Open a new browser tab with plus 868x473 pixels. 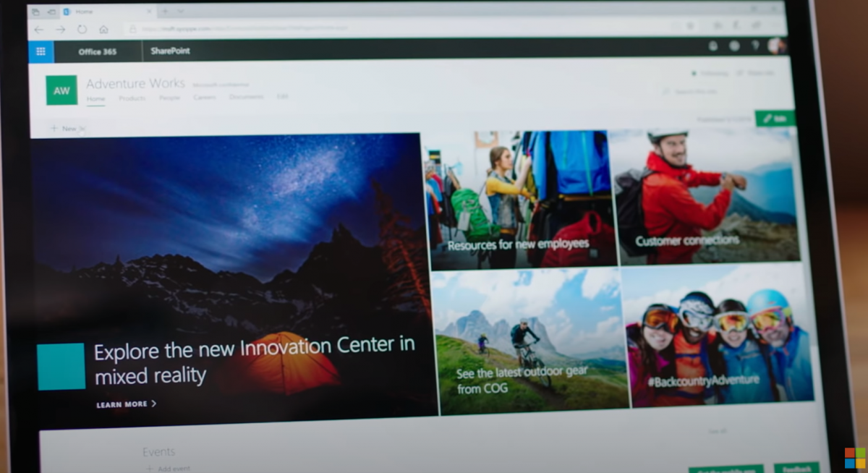(164, 11)
